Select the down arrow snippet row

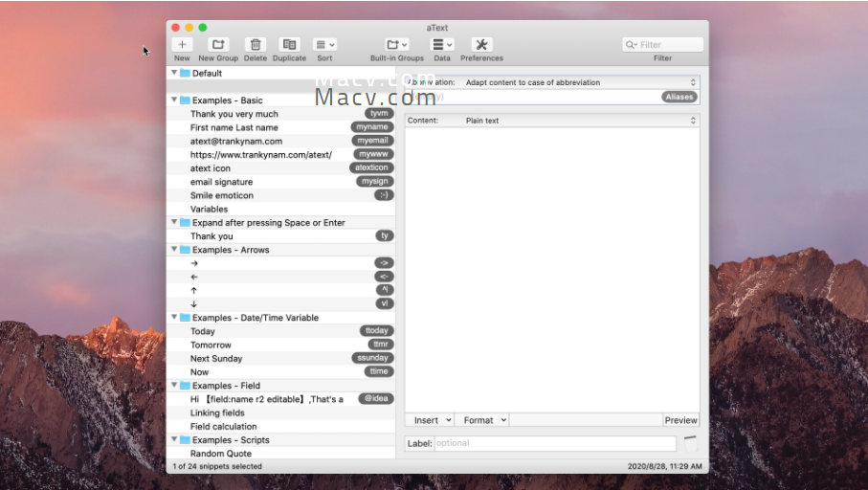pos(280,303)
